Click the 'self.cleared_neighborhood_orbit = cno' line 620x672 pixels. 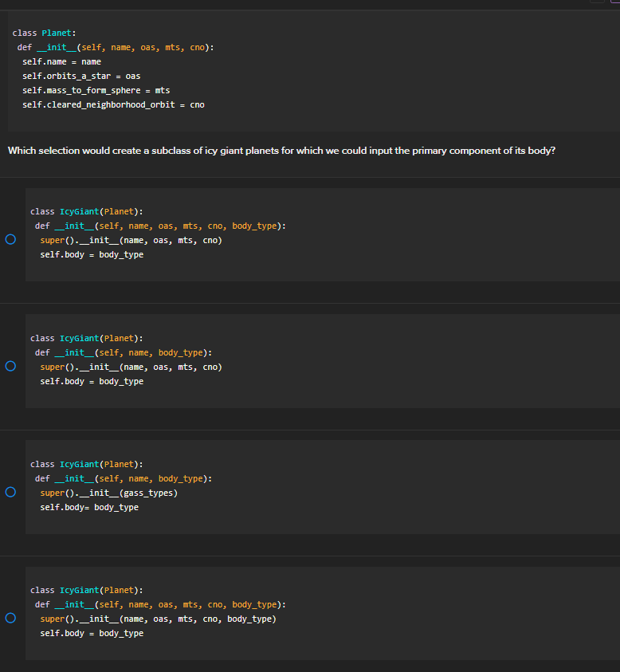113,105
